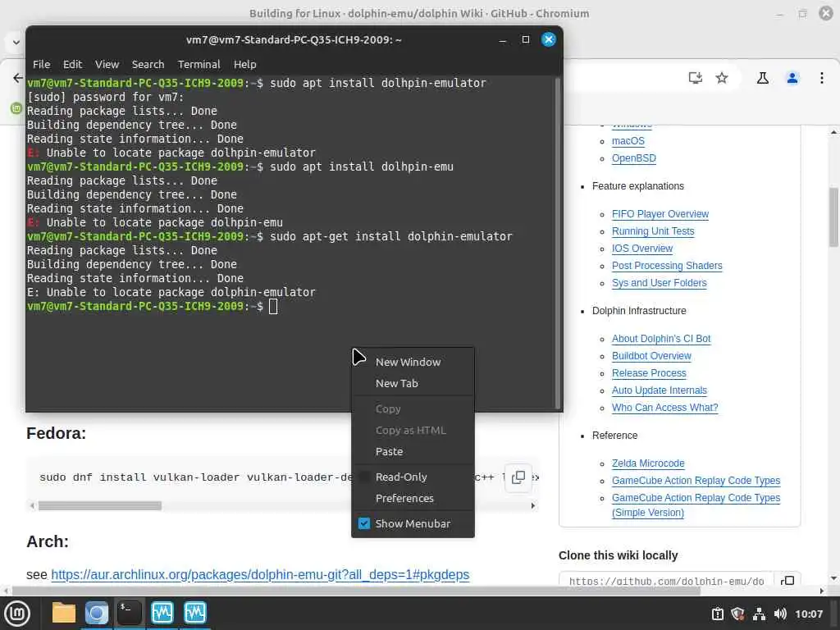Click the Fedora: heading text

pos(57,433)
